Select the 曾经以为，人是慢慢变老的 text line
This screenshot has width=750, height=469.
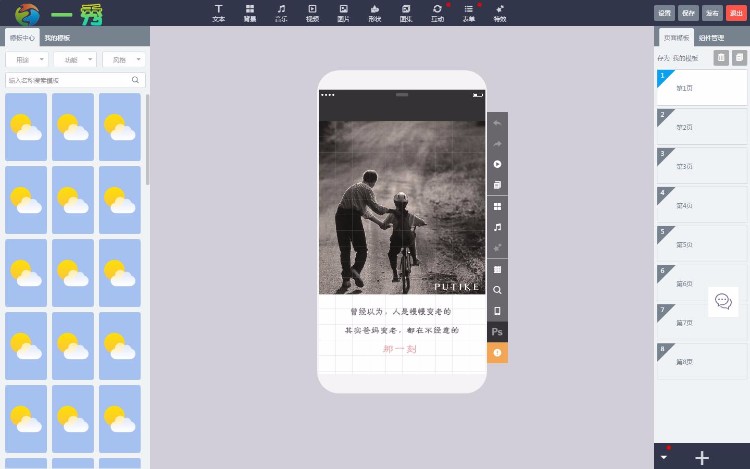click(x=401, y=312)
